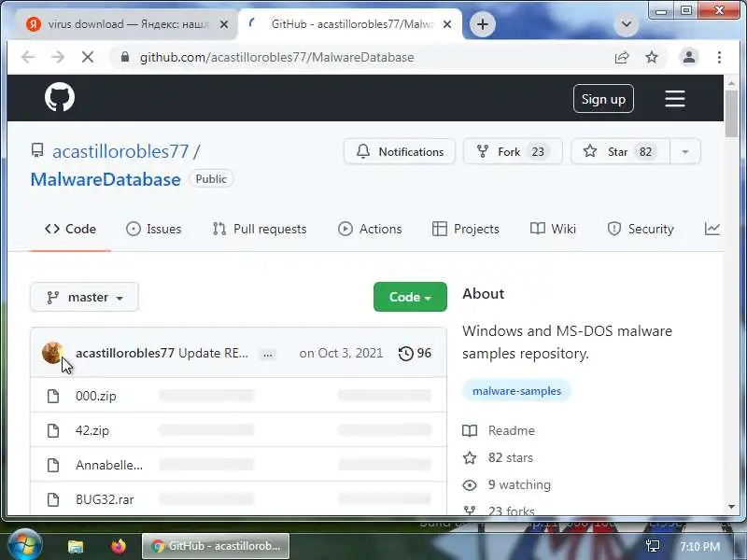Screen dimensions: 747x560
Task: Open the hamburger navigation menu
Action: point(675,99)
